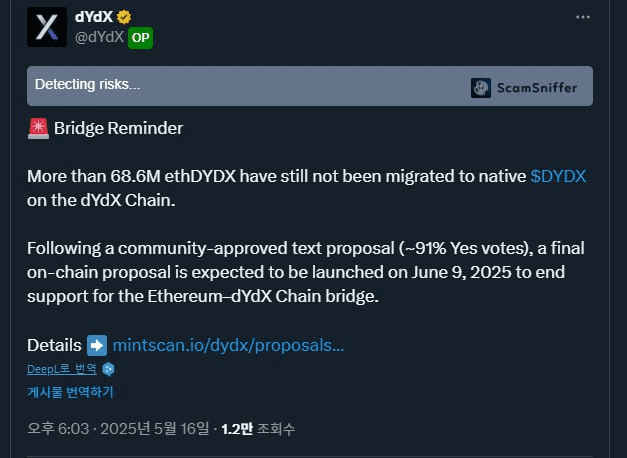Click the ScamSniffer logo icon
This screenshot has height=458, width=627.
click(481, 88)
